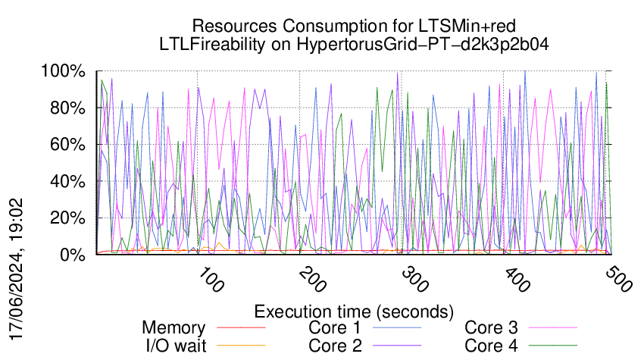Click the 40% y-axis label
The width and height of the screenshot is (644, 360).
pyautogui.click(x=67, y=181)
